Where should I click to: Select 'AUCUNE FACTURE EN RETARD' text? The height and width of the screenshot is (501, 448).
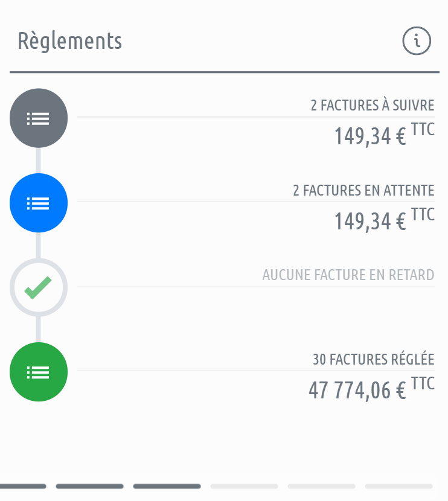pyautogui.click(x=348, y=275)
